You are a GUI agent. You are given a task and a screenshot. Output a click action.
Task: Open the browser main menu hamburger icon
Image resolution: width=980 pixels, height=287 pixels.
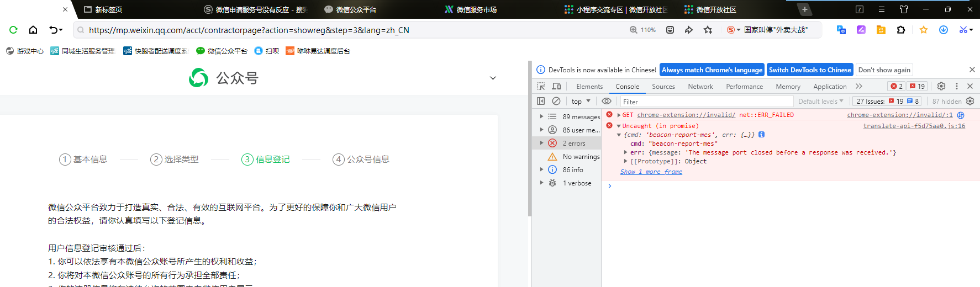[x=882, y=9]
